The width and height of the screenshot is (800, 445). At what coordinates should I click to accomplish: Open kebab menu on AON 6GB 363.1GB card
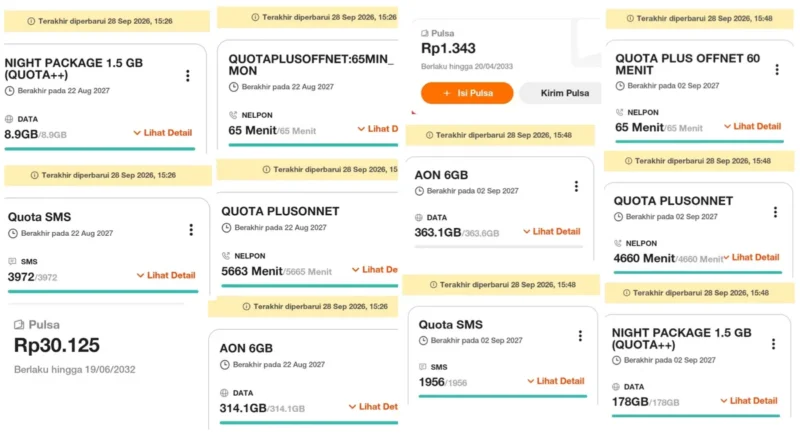577,186
